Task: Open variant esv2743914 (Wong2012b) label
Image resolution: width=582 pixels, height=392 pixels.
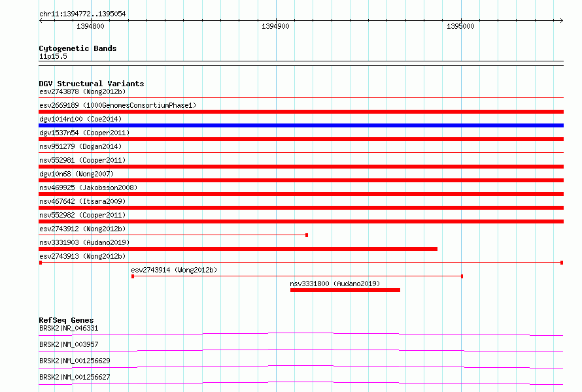Action: 174,270
